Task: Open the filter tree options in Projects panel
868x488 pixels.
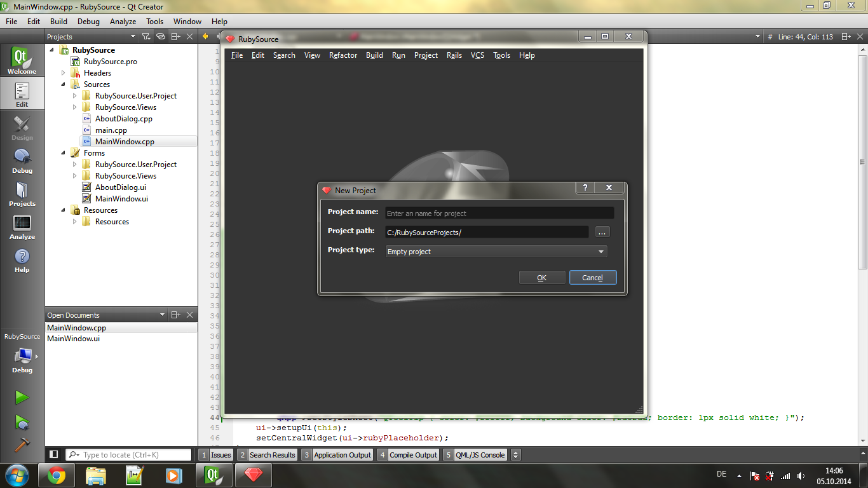Action: tap(146, 37)
